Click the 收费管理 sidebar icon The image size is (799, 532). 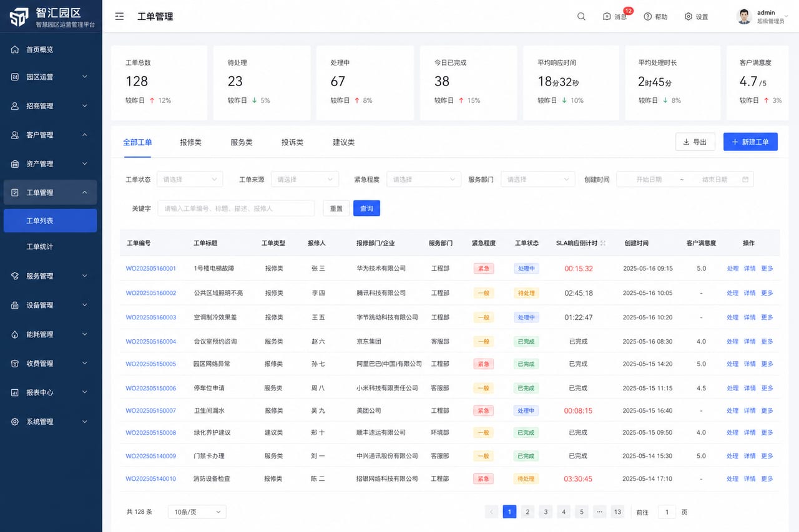tap(15, 363)
